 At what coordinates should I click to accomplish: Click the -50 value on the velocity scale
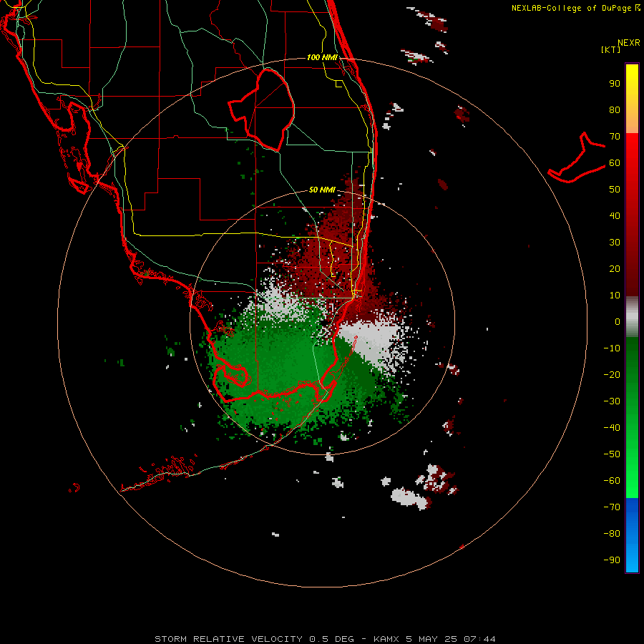(612, 454)
